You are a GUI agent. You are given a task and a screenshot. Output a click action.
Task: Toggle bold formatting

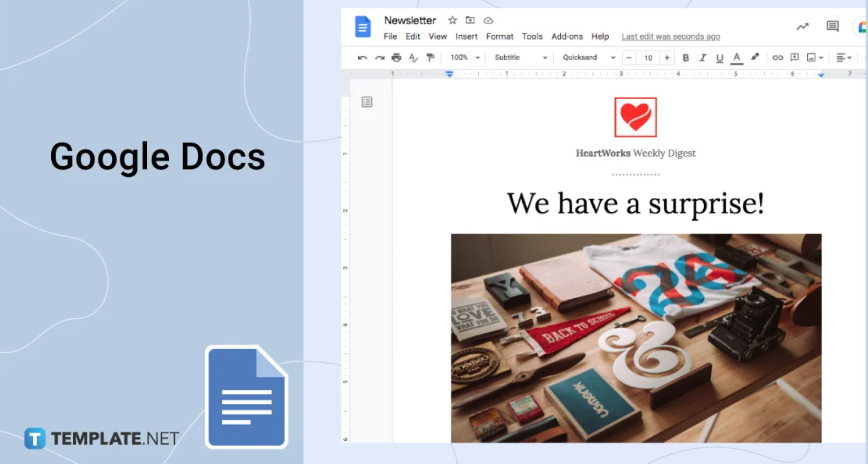[686, 57]
